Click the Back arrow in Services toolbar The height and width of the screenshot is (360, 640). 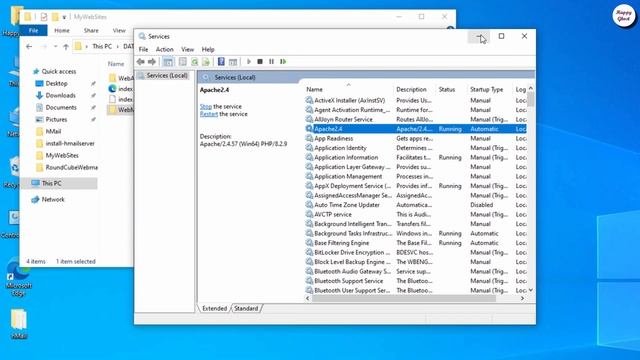(x=141, y=62)
